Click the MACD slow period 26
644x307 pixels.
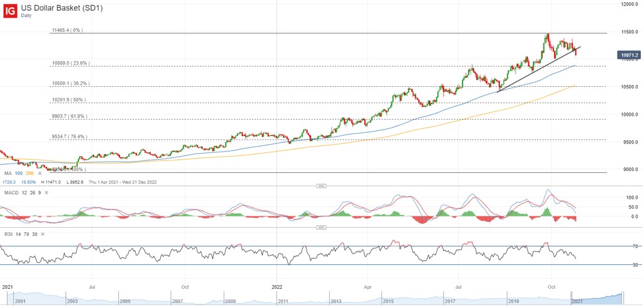[x=31, y=193]
